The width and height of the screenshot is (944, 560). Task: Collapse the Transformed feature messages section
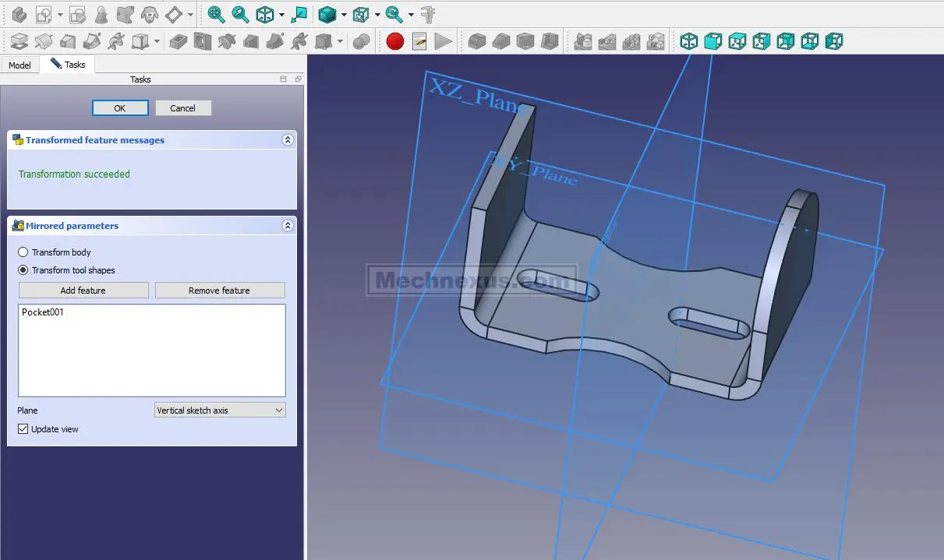pos(288,140)
